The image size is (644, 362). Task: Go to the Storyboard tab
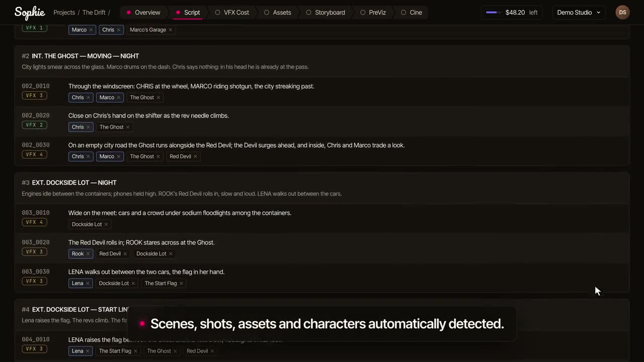pyautogui.click(x=325, y=12)
